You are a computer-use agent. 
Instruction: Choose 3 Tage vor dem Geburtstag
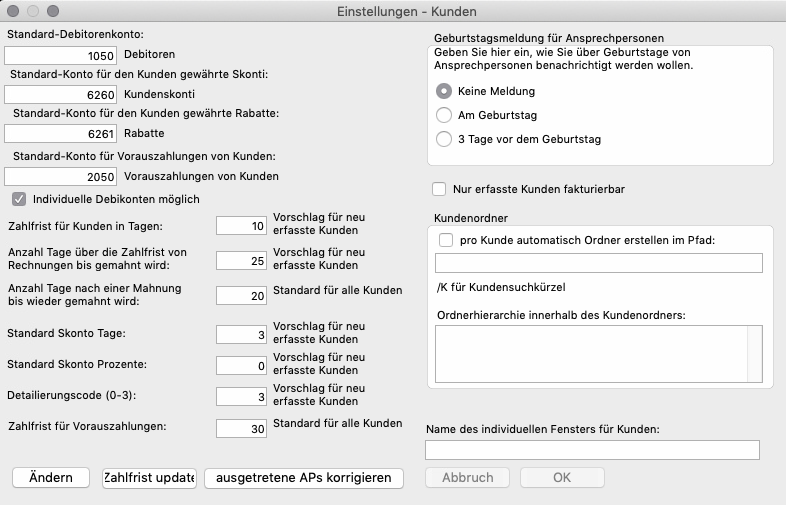(x=444, y=139)
